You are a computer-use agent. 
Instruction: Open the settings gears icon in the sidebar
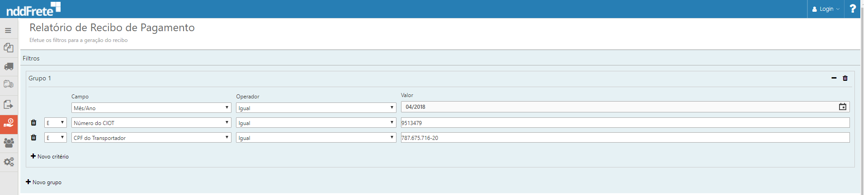click(9, 162)
